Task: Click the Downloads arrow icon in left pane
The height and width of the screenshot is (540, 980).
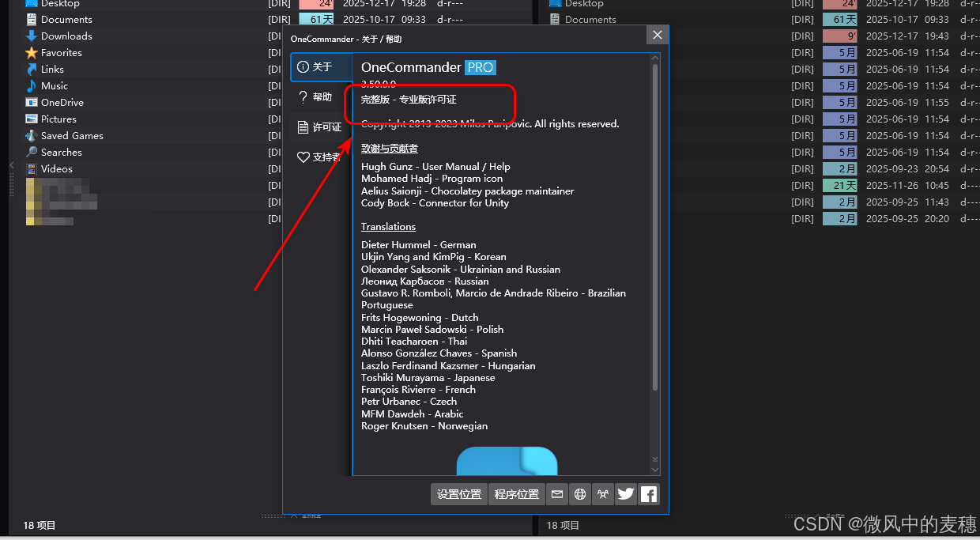Action: pyautogui.click(x=32, y=36)
